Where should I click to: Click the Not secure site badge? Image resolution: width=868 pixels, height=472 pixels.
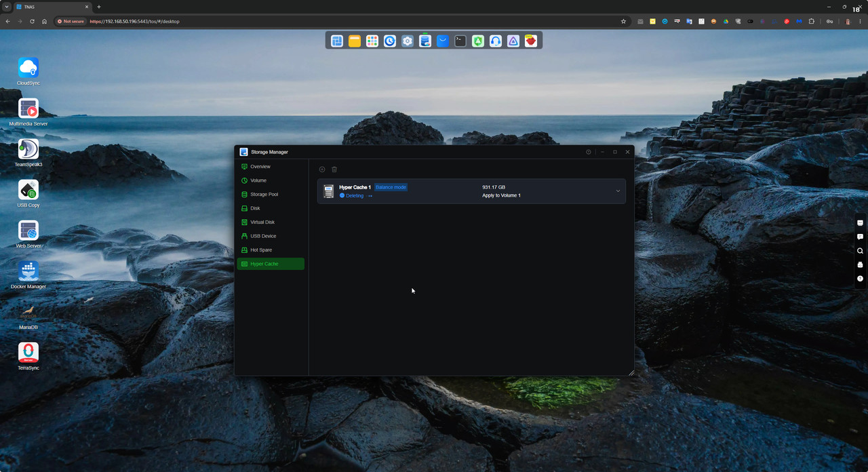(71, 21)
